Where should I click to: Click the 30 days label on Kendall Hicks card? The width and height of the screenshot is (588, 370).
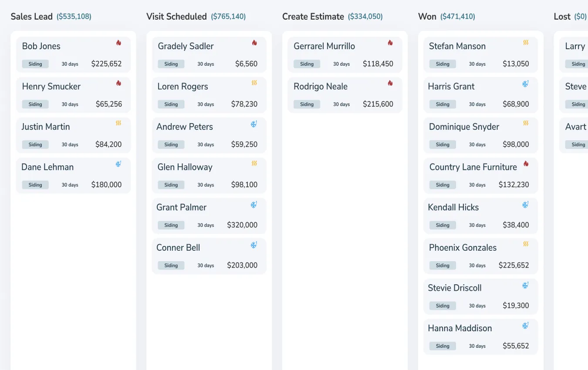(477, 225)
